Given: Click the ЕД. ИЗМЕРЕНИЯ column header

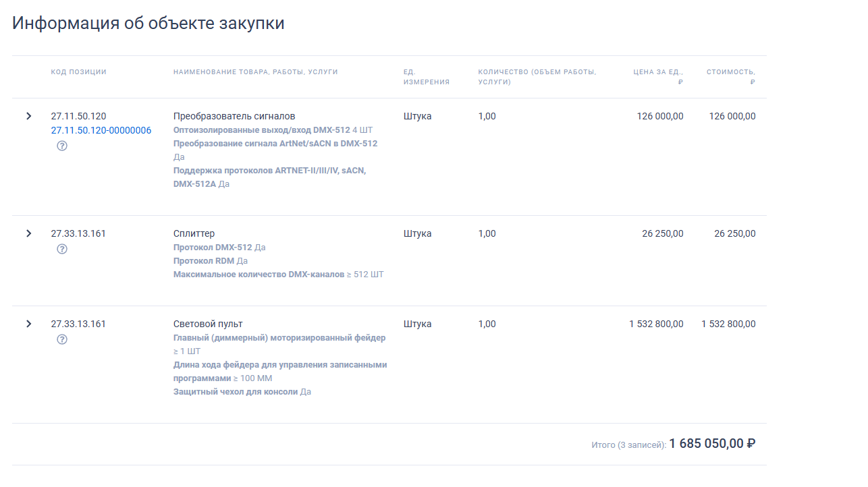Looking at the screenshot, I should pyautogui.click(x=427, y=77).
